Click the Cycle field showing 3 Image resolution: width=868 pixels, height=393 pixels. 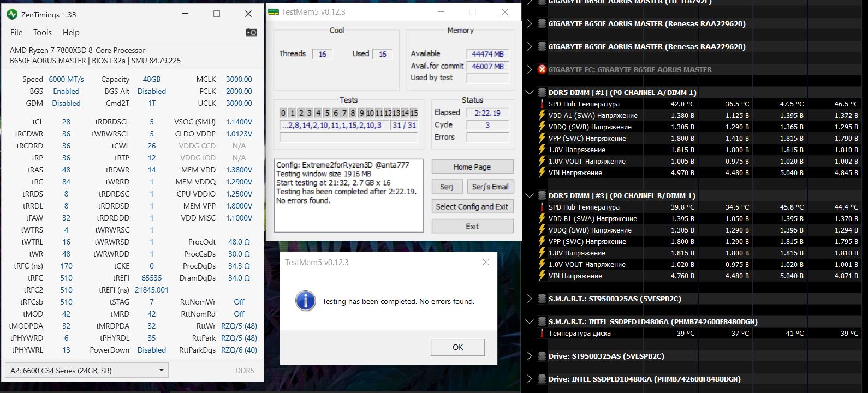coord(488,125)
